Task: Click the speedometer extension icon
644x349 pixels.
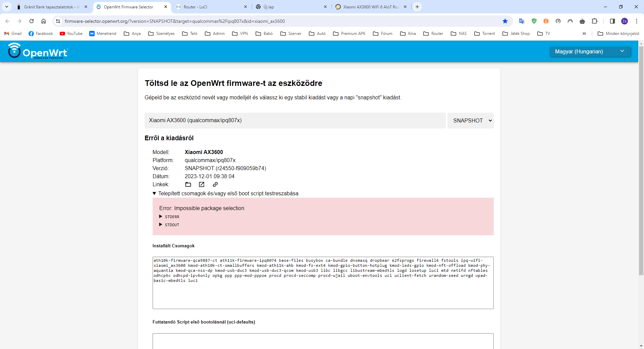Action: [x=558, y=21]
